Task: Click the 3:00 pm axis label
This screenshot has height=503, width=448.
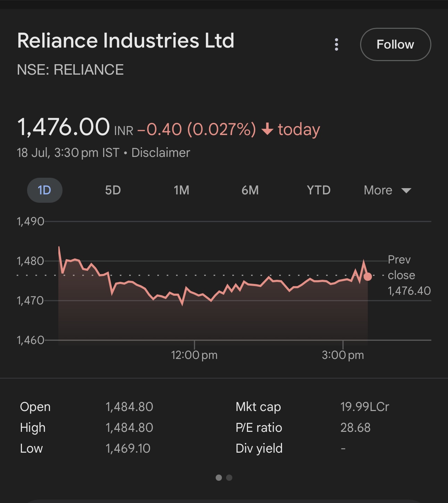Action: click(x=343, y=355)
